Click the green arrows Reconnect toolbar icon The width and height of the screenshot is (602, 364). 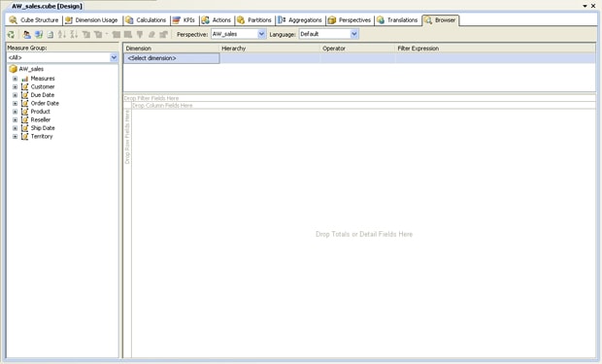[x=11, y=35]
